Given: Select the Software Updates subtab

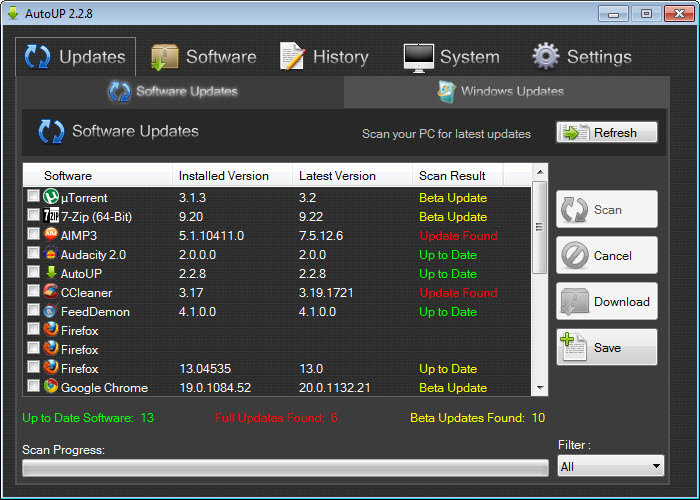Looking at the screenshot, I should (x=179, y=92).
